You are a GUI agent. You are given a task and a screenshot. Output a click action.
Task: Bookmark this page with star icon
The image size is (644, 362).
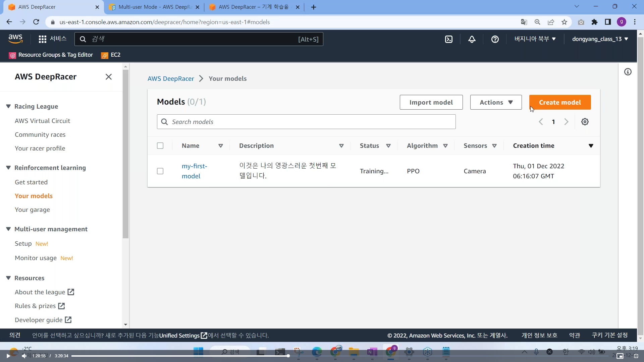[564, 22]
